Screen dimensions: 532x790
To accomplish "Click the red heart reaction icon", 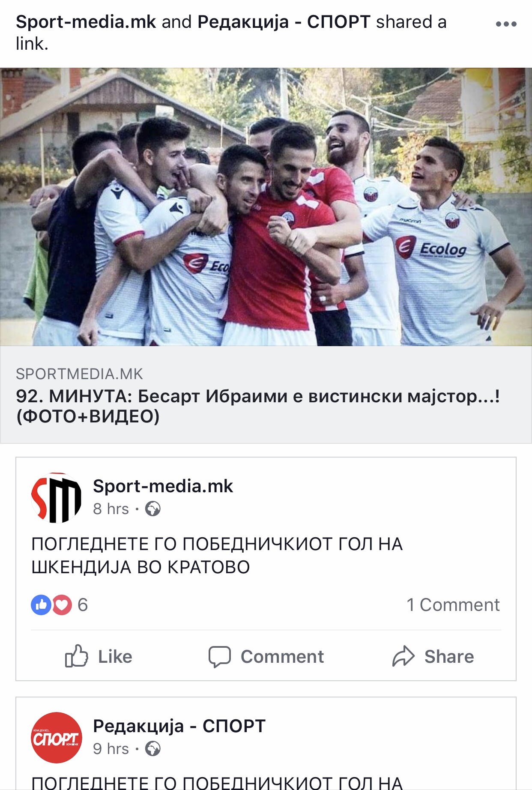I will [x=62, y=605].
